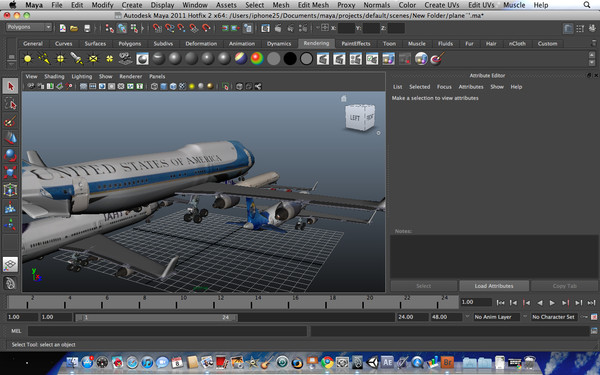Assign the Layered Shader striped ball
Image resolution: width=600 pixels, height=375 pixels.
click(241, 59)
